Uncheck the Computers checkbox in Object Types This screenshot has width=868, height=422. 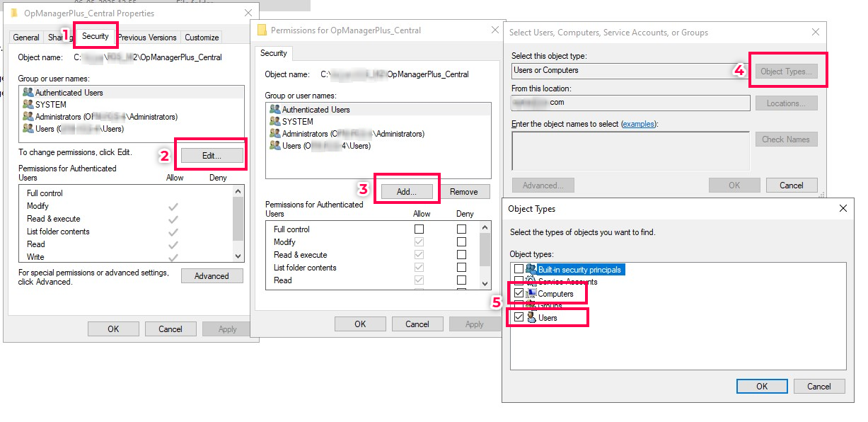(x=519, y=293)
